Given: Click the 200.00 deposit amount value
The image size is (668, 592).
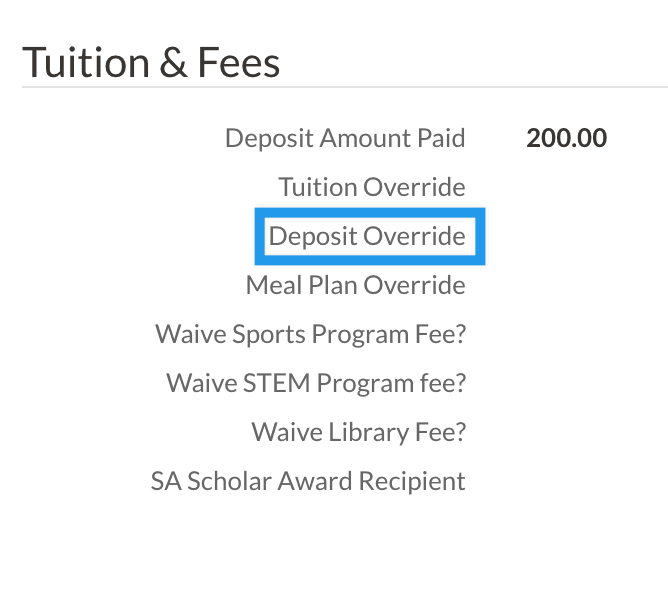Looking at the screenshot, I should [566, 138].
